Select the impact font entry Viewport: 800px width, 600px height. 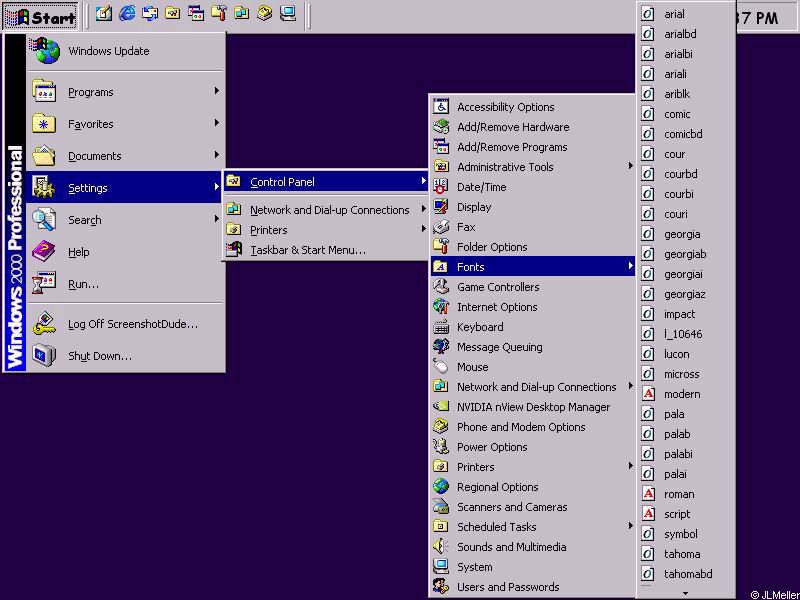tap(686, 314)
